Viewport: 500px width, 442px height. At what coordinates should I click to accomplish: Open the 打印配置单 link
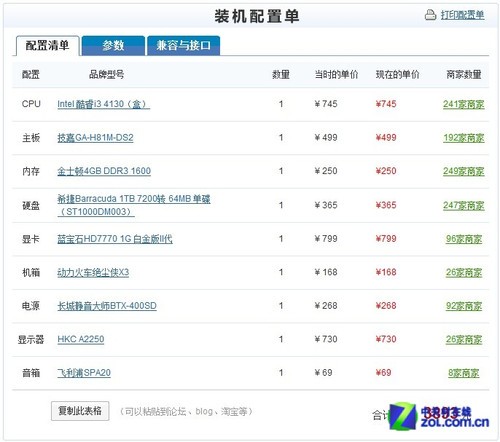pyautogui.click(x=462, y=15)
